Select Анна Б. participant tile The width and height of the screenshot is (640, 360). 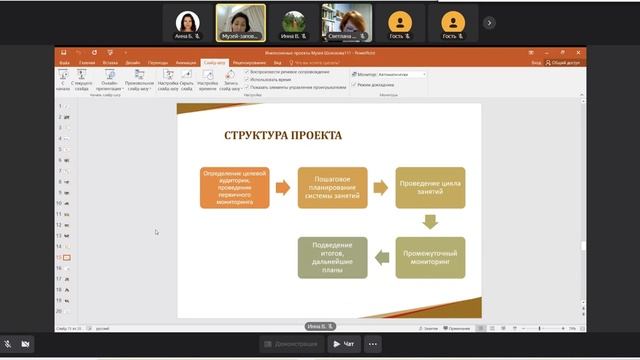(x=188, y=23)
